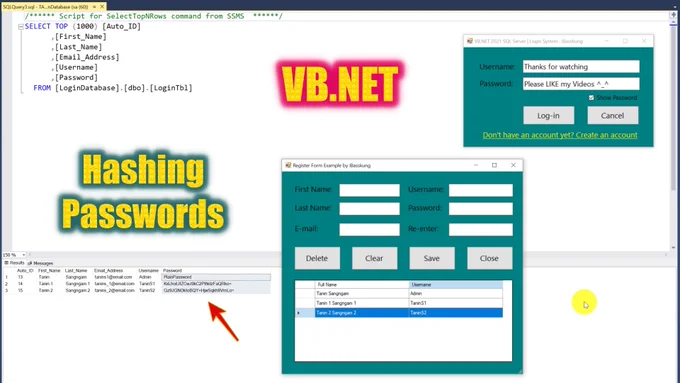Screen dimensions: 680x383
Task: Click the E-mail input field
Action: (x=369, y=229)
